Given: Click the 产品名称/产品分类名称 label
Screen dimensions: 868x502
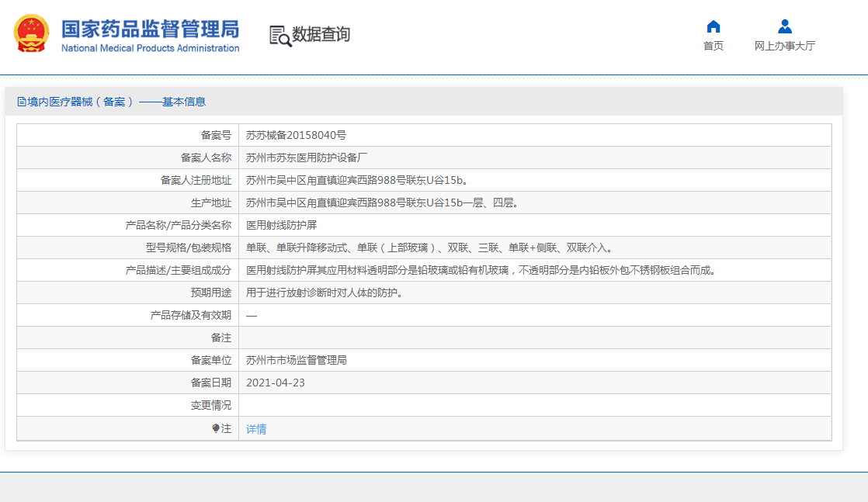Looking at the screenshot, I should click(179, 225).
